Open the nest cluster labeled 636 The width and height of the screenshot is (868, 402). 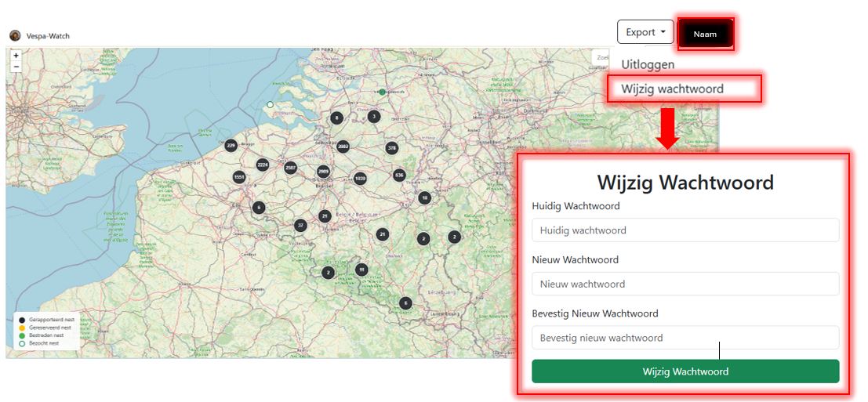[x=399, y=175]
